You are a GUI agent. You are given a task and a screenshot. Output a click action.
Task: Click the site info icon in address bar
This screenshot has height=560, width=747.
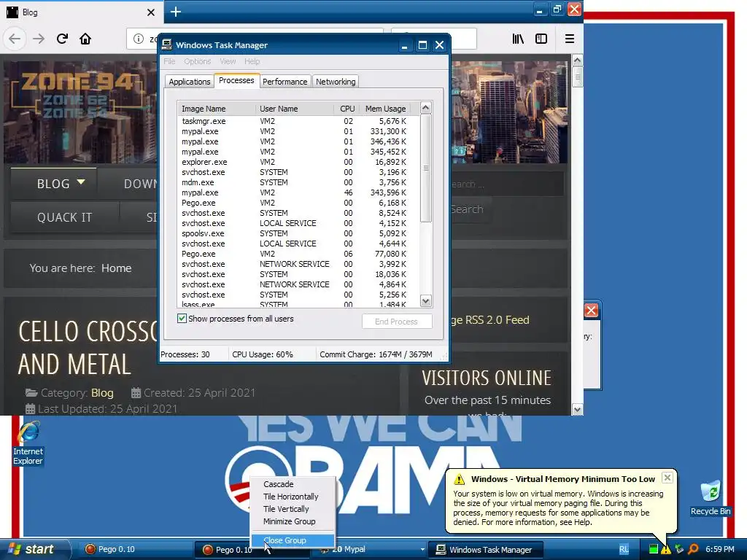[x=138, y=39]
